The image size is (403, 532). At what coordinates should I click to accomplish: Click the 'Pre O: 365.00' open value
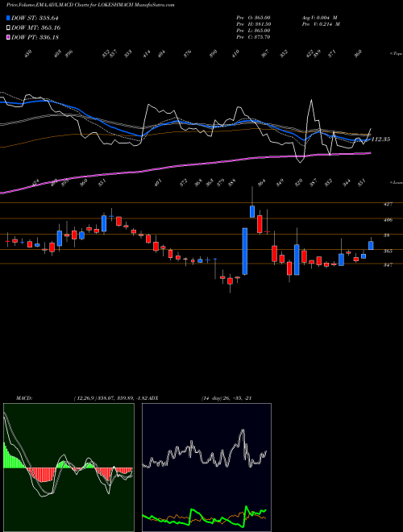pyautogui.click(x=253, y=18)
